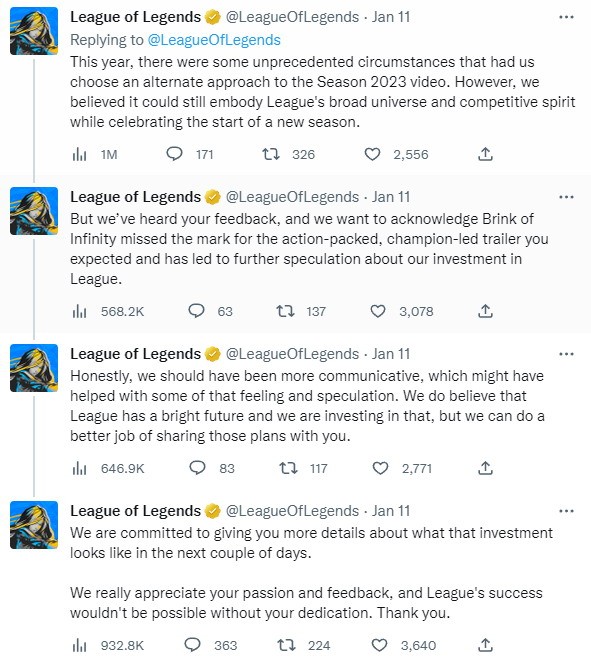This screenshot has height=660, width=591.
Task: Open the tweet text about being more communicative
Action: click(307, 406)
